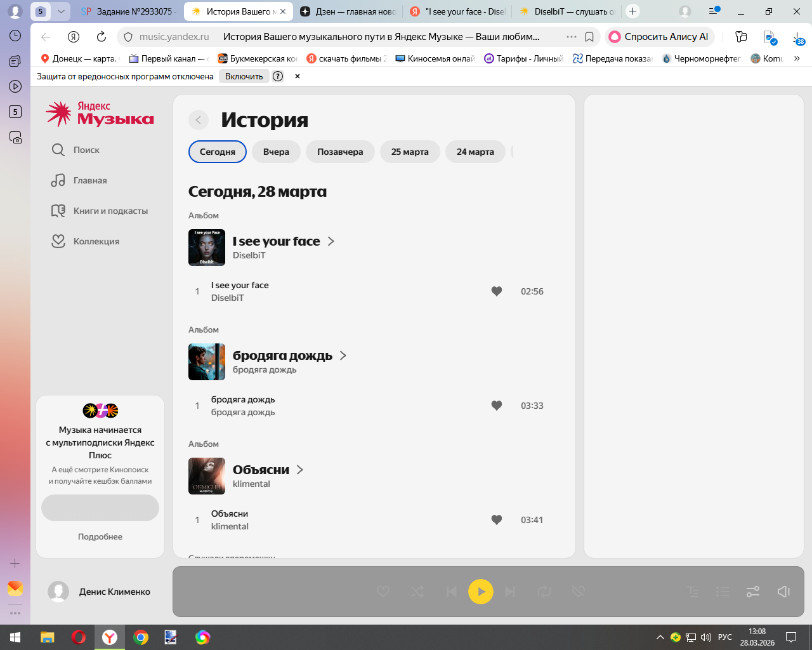Open the play queue list icon

pos(723,592)
